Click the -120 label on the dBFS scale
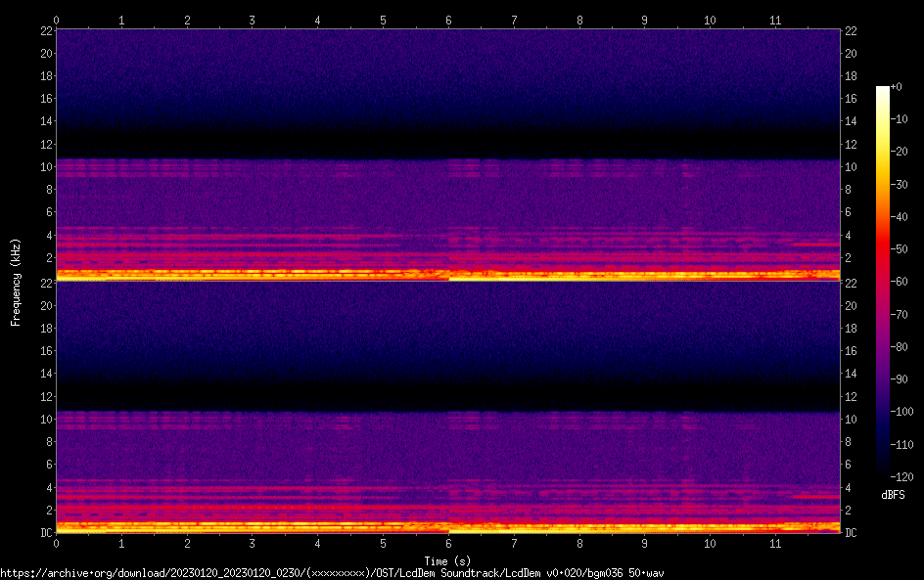 pos(901,474)
